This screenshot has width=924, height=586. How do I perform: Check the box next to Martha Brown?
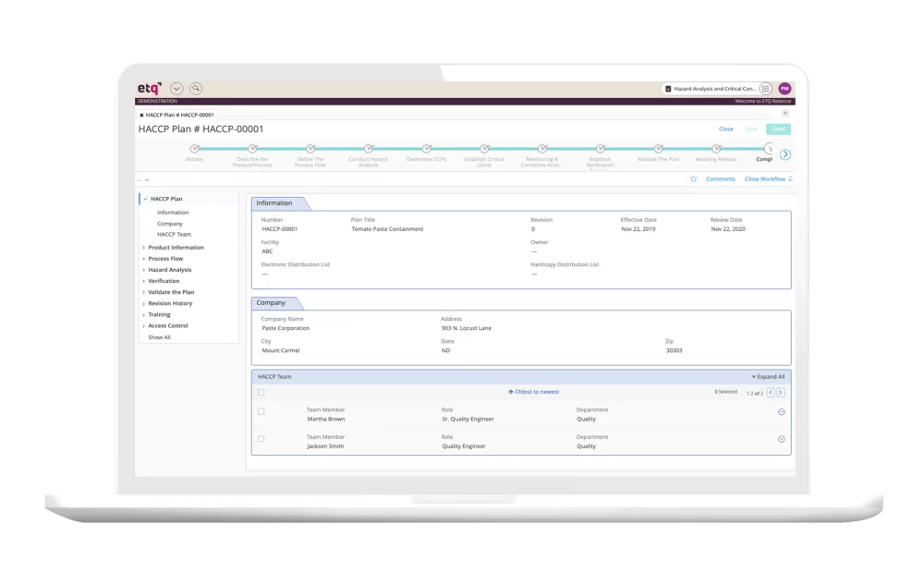(x=261, y=411)
